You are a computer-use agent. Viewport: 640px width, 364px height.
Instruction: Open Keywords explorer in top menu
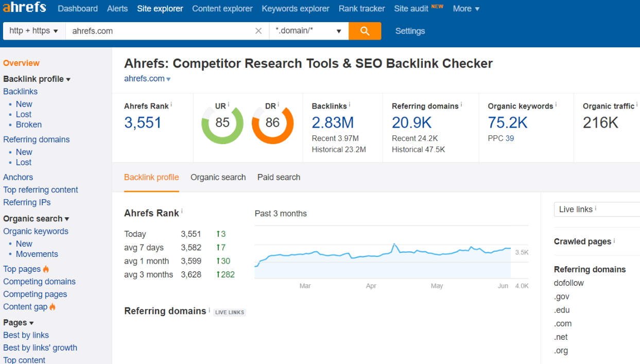(296, 8)
